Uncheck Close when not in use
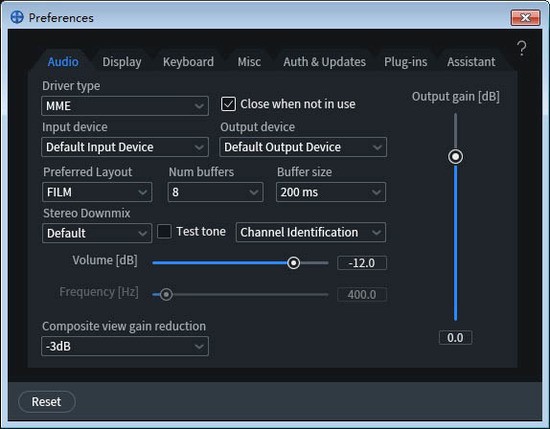Image resolution: width=550 pixels, height=429 pixels. (228, 104)
